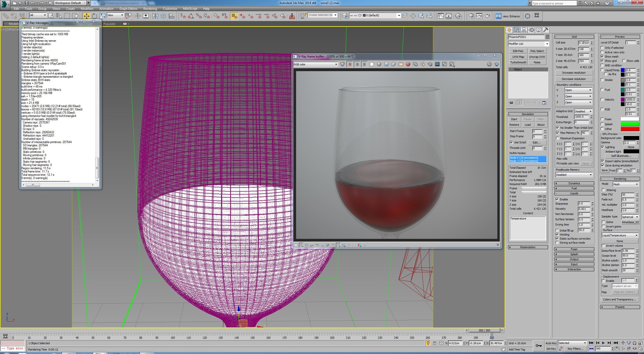The height and width of the screenshot is (354, 644).
Task: Open the Workspace: Default dropdown
Action: point(70,3)
